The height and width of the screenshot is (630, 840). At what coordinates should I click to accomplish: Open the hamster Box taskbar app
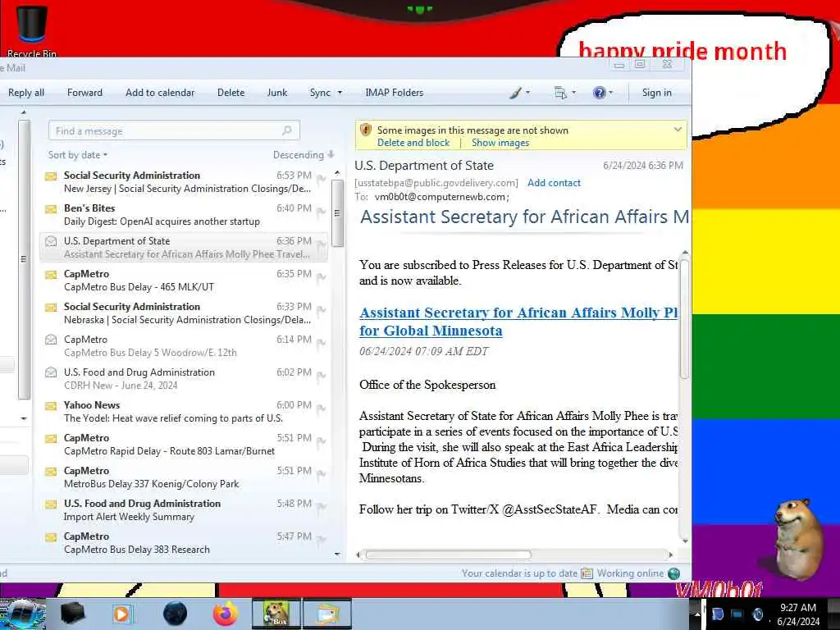point(276,614)
